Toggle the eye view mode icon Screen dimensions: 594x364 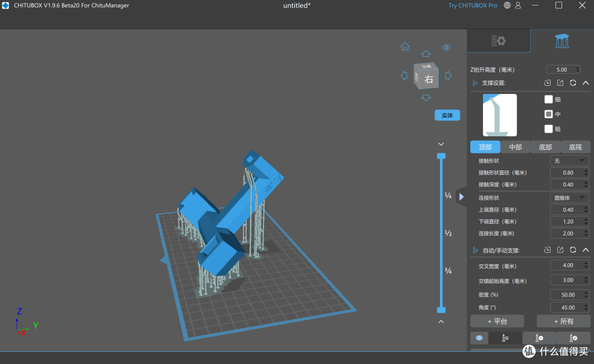(446, 47)
